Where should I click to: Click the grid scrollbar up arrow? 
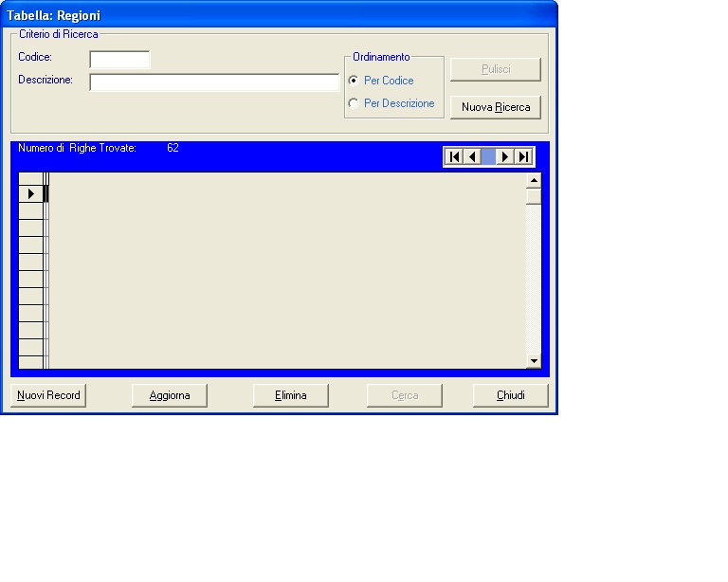[534, 180]
